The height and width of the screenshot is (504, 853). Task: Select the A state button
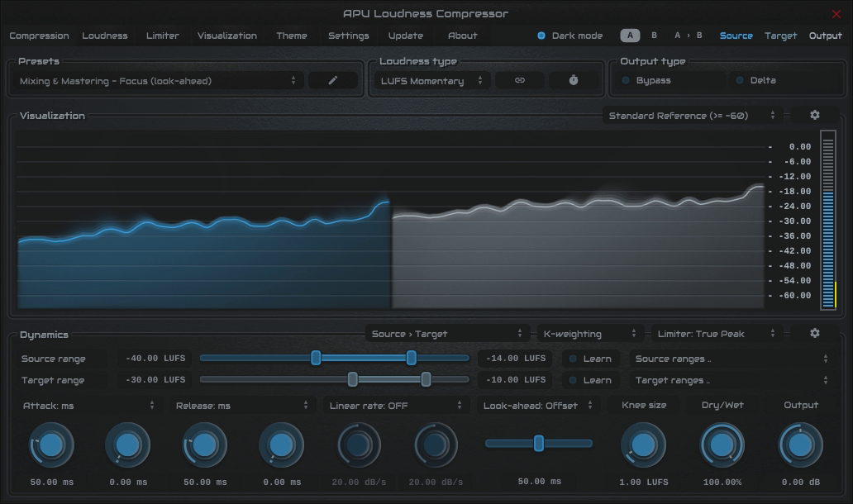coord(631,36)
